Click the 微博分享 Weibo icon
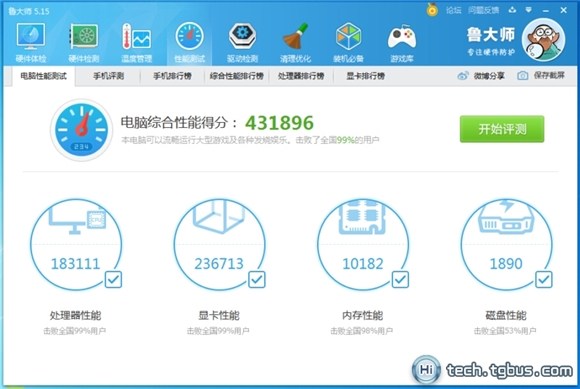This screenshot has height=389, width=580. tap(463, 76)
